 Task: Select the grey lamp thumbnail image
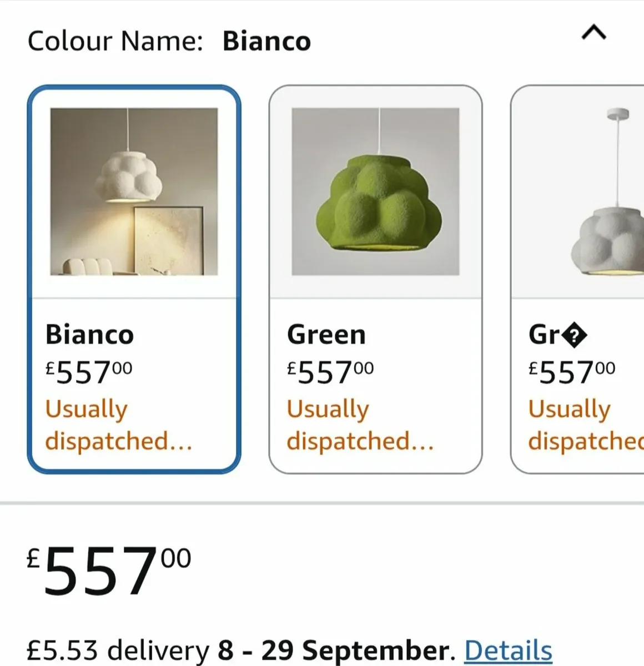[608, 191]
